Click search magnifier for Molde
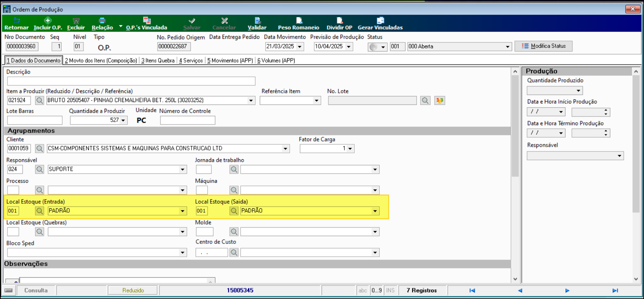The height and width of the screenshot is (299, 644). (234, 232)
